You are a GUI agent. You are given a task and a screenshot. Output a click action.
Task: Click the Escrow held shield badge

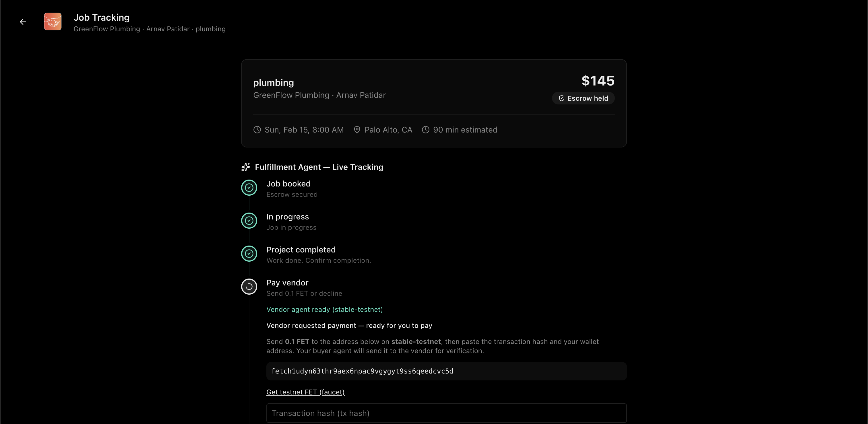point(583,98)
